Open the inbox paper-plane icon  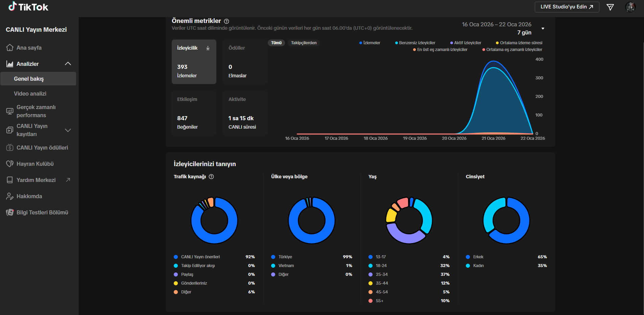pos(610,7)
